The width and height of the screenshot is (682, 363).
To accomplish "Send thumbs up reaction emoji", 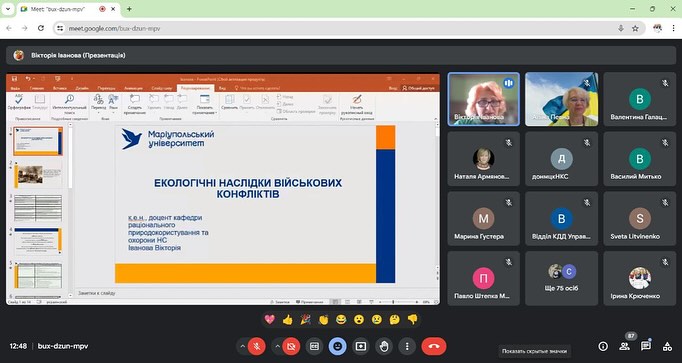I will coord(288,320).
